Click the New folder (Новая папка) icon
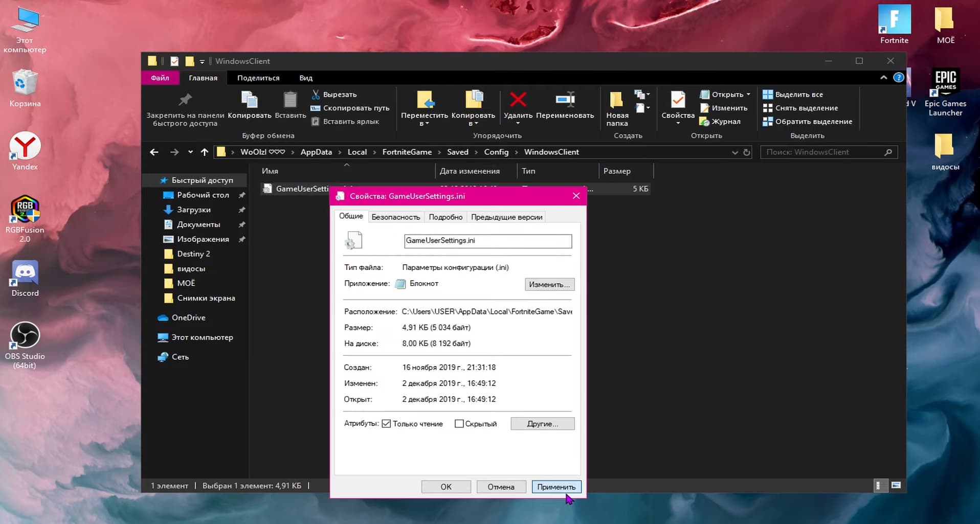The height and width of the screenshot is (524, 980). pyautogui.click(x=617, y=100)
